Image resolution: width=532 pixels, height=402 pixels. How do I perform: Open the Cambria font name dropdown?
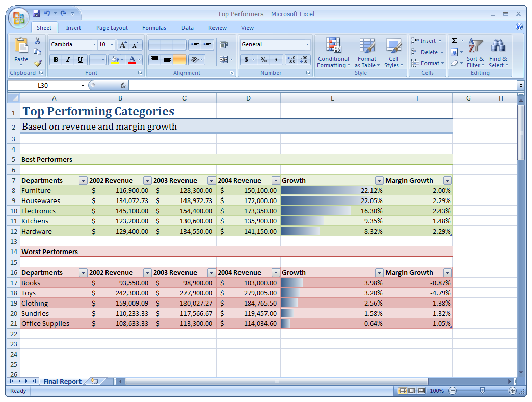coord(94,44)
